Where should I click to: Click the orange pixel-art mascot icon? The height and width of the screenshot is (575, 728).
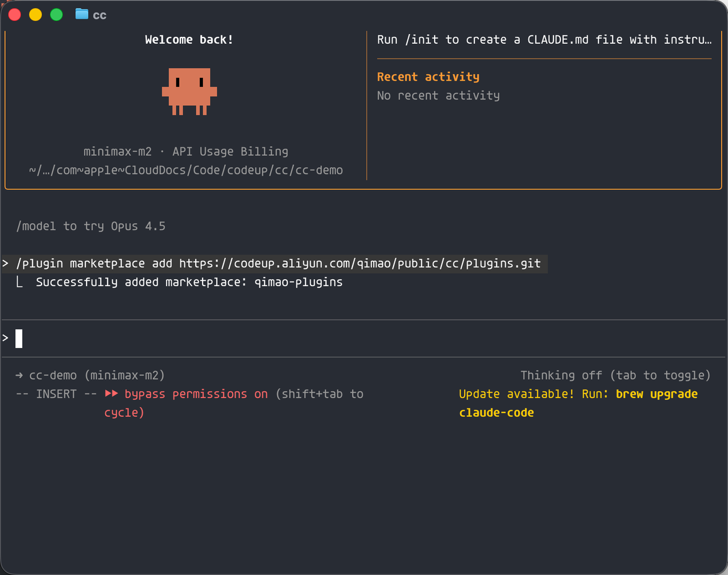click(x=189, y=91)
